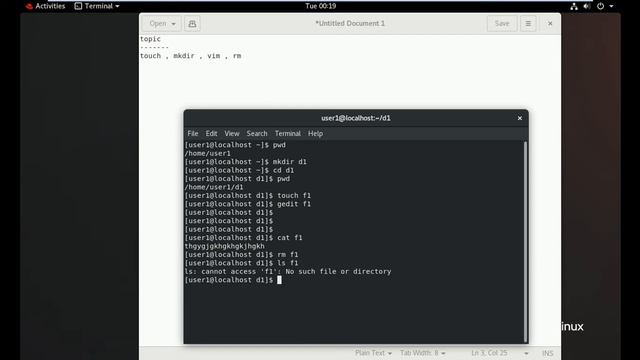Open the File menu in the terminal
640x360 pixels.
click(x=193, y=133)
